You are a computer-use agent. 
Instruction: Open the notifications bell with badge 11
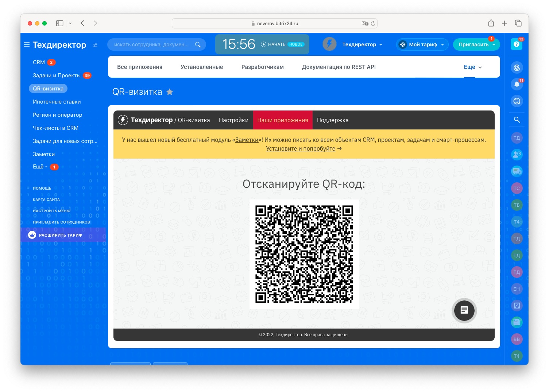point(517,84)
